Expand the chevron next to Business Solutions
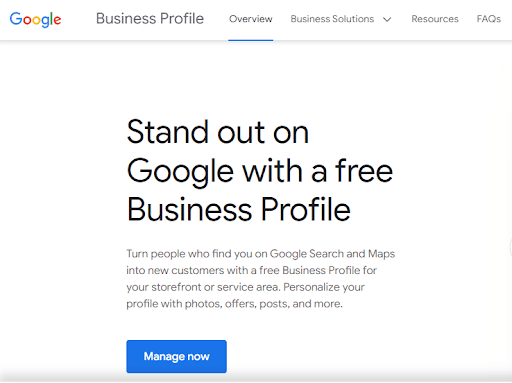 (x=387, y=20)
